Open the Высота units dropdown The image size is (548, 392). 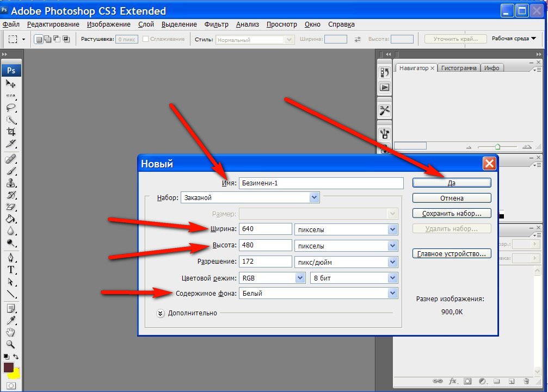(x=392, y=246)
